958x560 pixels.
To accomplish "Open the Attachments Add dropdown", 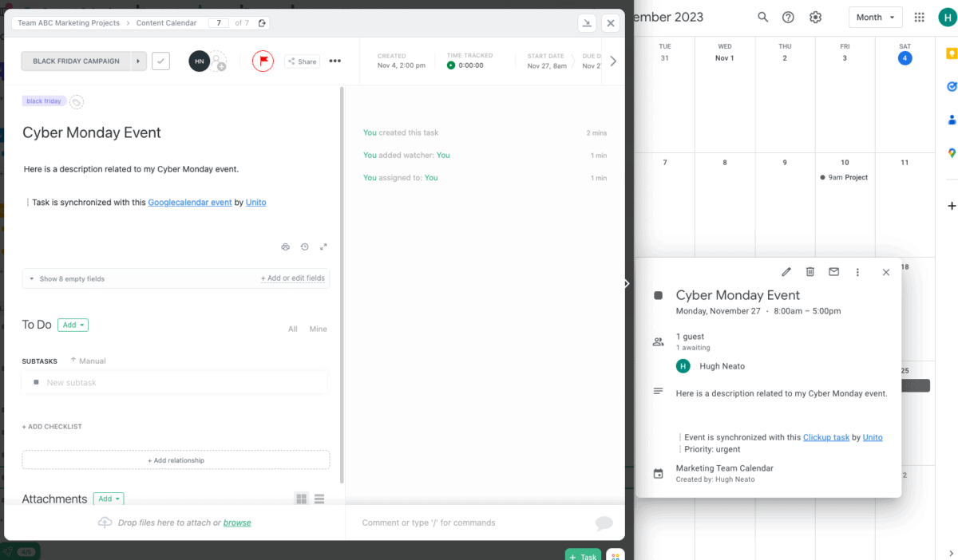I will (x=109, y=499).
